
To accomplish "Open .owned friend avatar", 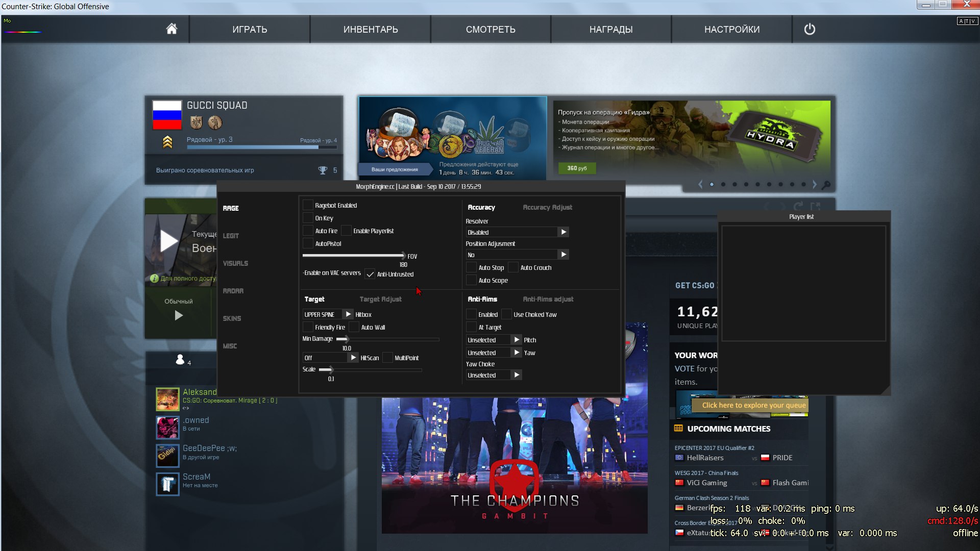I will pos(167,427).
